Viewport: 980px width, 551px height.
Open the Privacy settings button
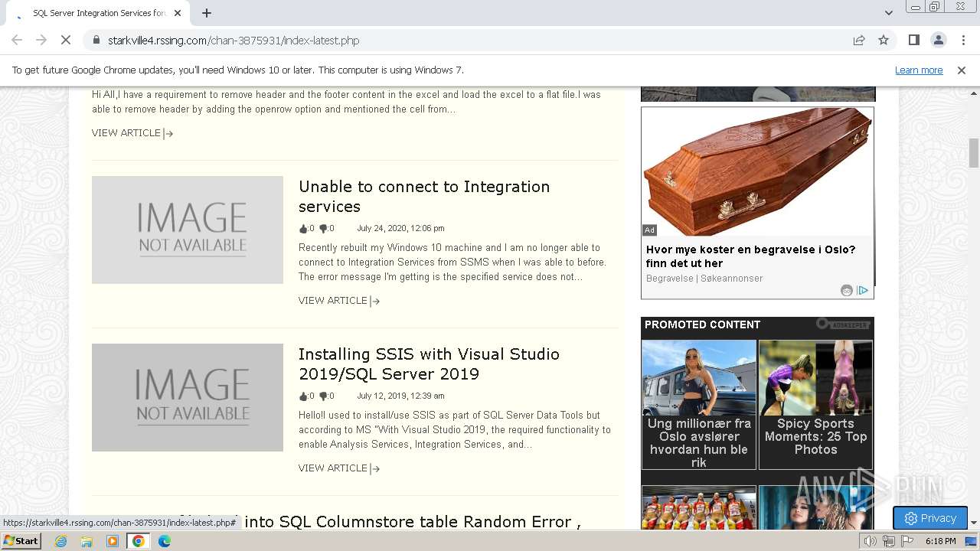[930, 518]
